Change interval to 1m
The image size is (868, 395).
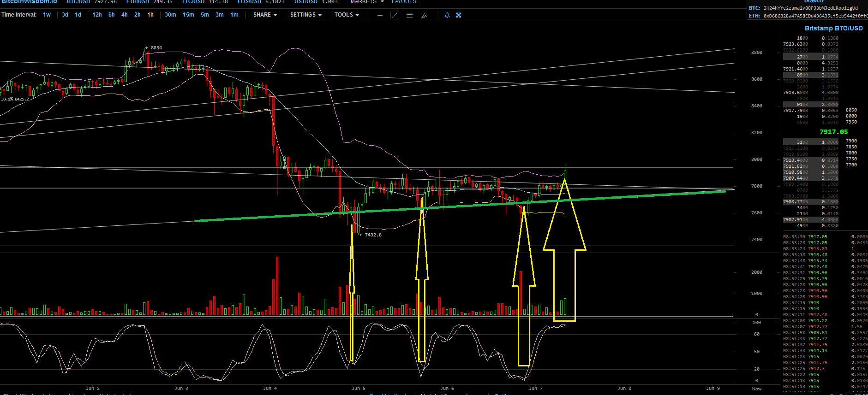click(234, 15)
